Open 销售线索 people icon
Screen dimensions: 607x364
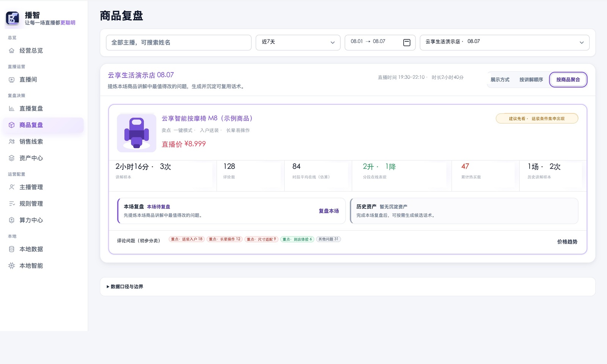point(11,141)
